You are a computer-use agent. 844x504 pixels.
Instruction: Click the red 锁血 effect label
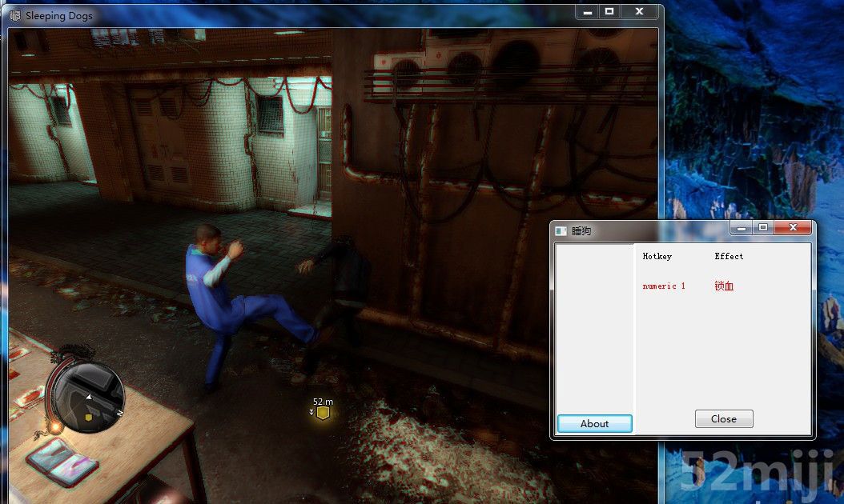[724, 286]
